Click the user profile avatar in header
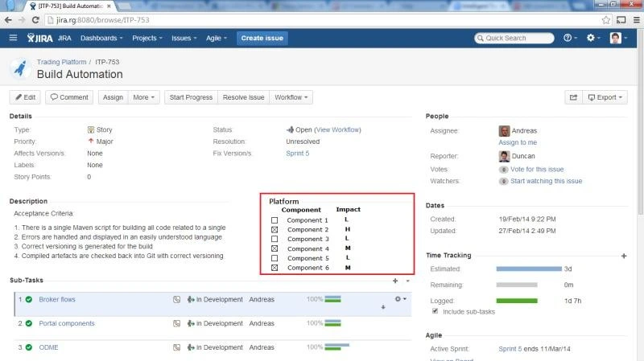644x361 pixels. (x=616, y=38)
